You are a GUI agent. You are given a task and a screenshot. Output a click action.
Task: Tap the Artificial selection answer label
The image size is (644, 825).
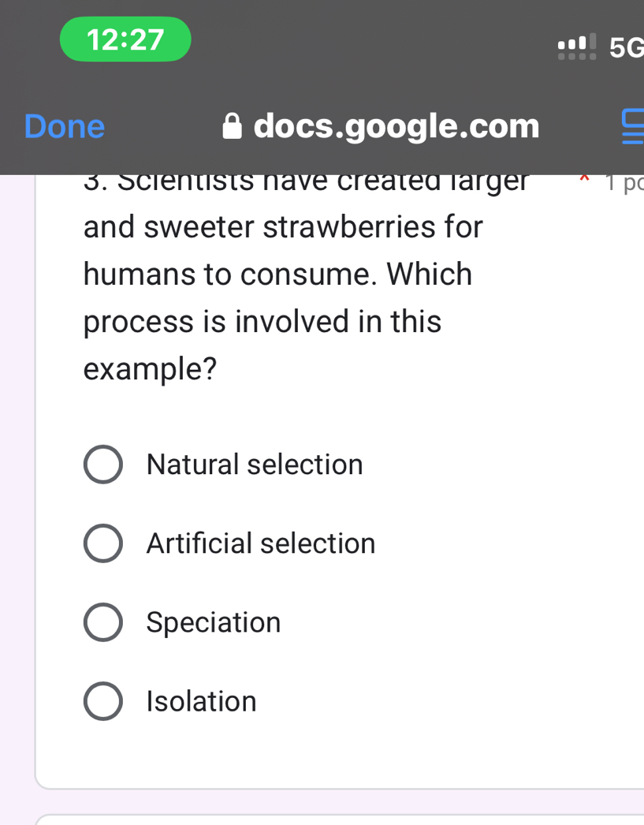[261, 543]
